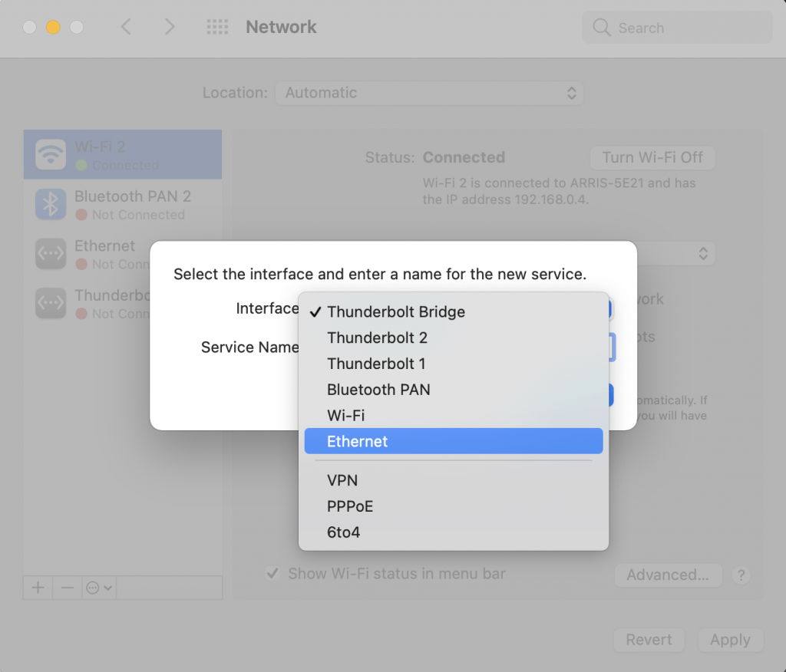786x672 pixels.
Task: Select Wi-Fi 2 in the services list
Action: click(x=123, y=154)
